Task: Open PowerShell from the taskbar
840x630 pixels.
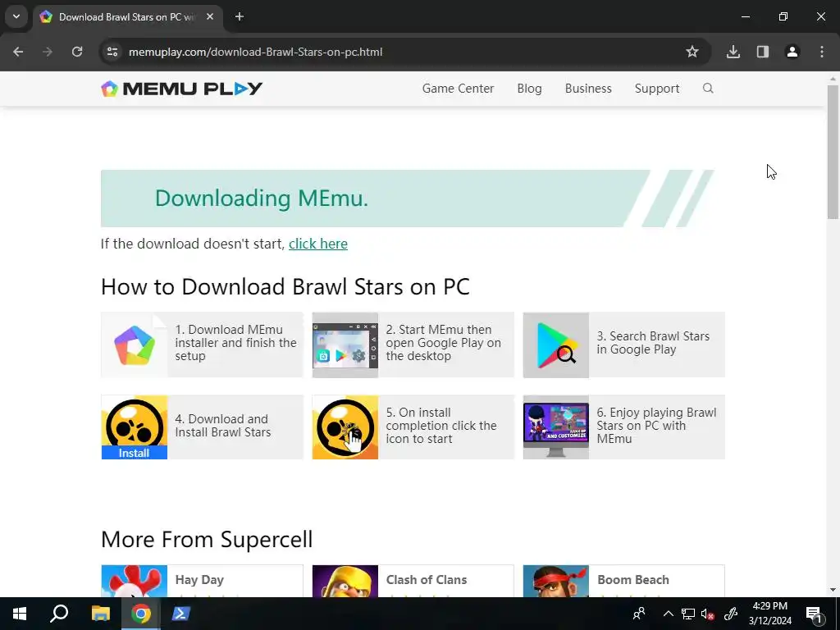Action: pyautogui.click(x=180, y=614)
